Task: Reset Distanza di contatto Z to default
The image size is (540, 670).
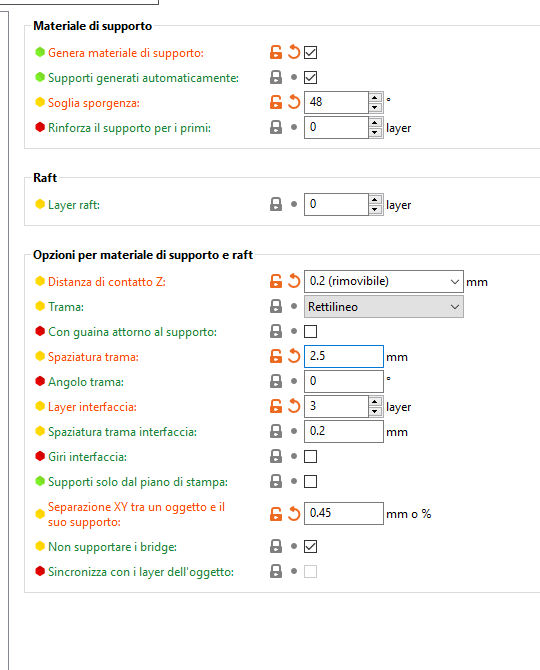Action: point(293,281)
